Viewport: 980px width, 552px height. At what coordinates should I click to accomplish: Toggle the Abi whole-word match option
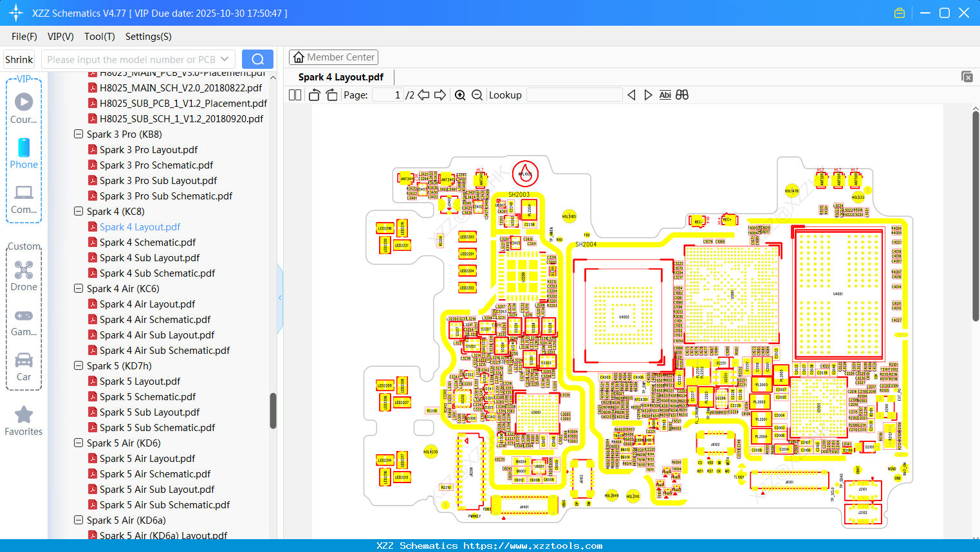[665, 95]
